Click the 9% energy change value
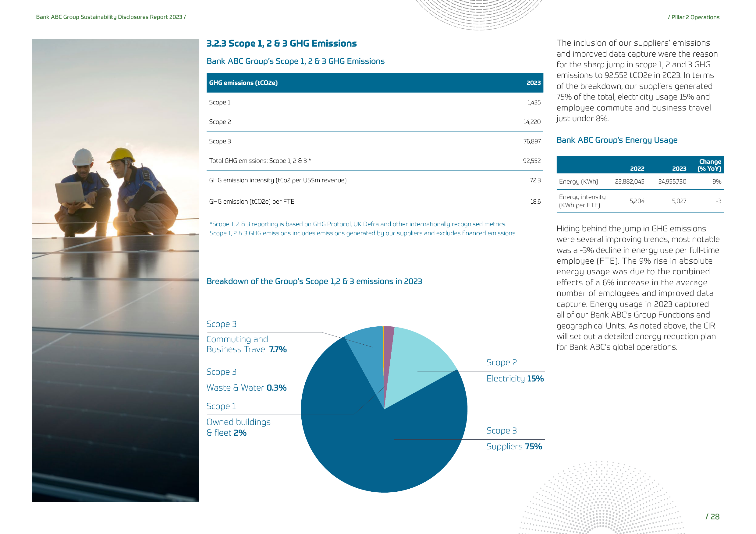Image resolution: width=756 pixels, height=534 pixels. 717,181
